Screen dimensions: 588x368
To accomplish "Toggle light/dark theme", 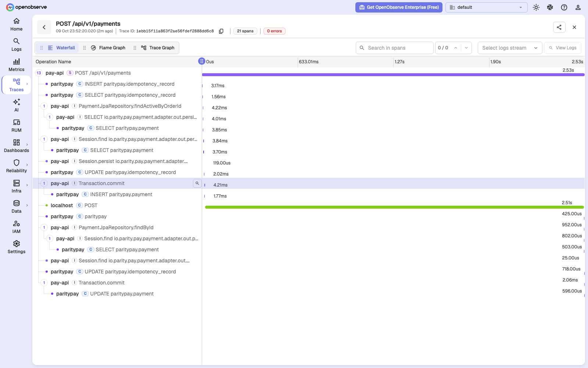I will tap(536, 7).
